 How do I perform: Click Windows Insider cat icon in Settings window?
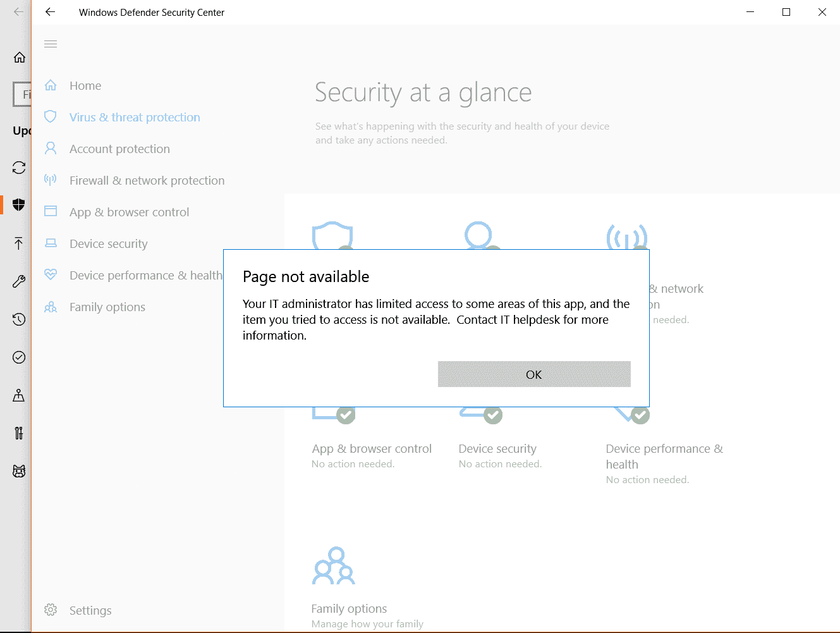(19, 471)
